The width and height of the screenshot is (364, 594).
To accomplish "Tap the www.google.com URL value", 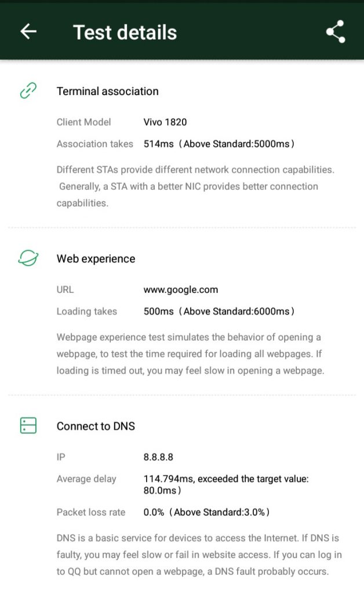I will coord(181,289).
